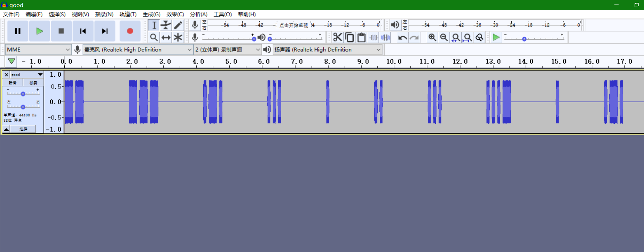Select the Time Shift tool
Screen dimensions: 644x252
tap(166, 37)
